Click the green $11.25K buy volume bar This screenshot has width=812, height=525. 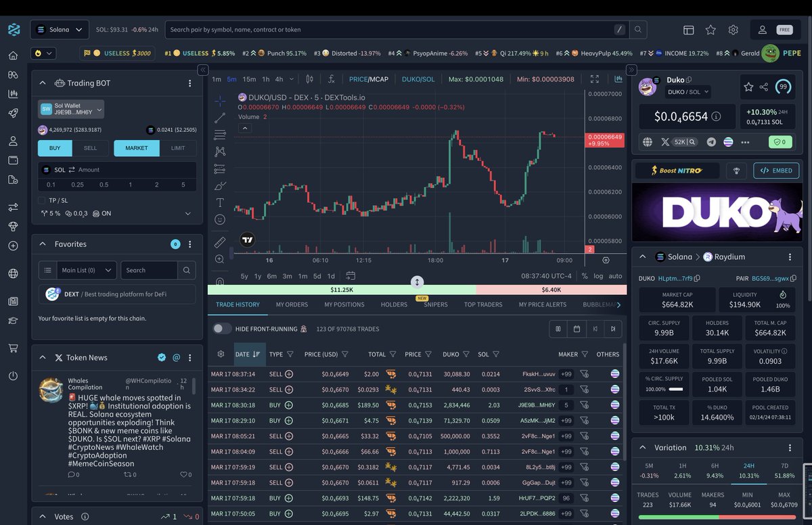coord(342,290)
